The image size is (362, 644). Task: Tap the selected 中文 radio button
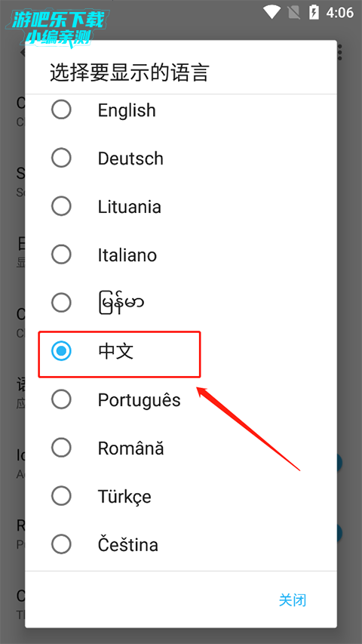(x=61, y=351)
